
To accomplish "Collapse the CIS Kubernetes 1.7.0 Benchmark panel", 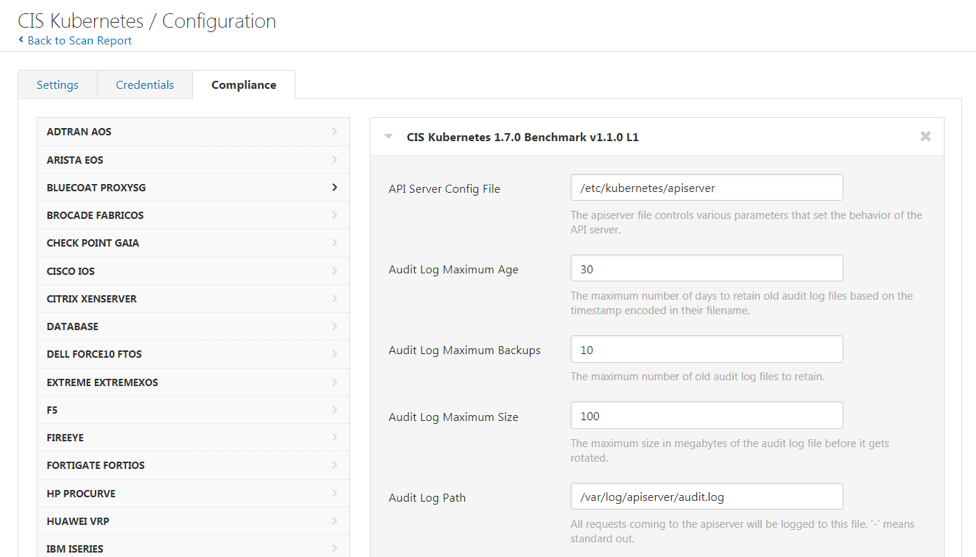I will [x=388, y=136].
